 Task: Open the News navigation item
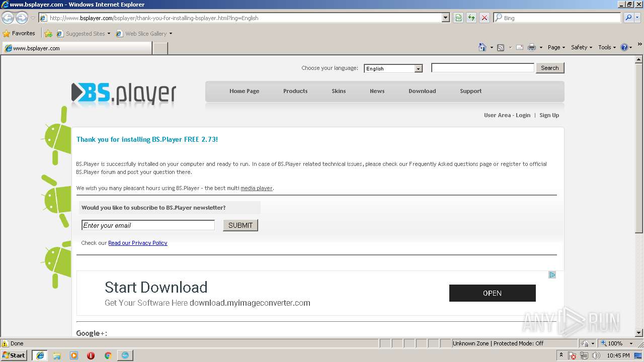[x=377, y=91]
